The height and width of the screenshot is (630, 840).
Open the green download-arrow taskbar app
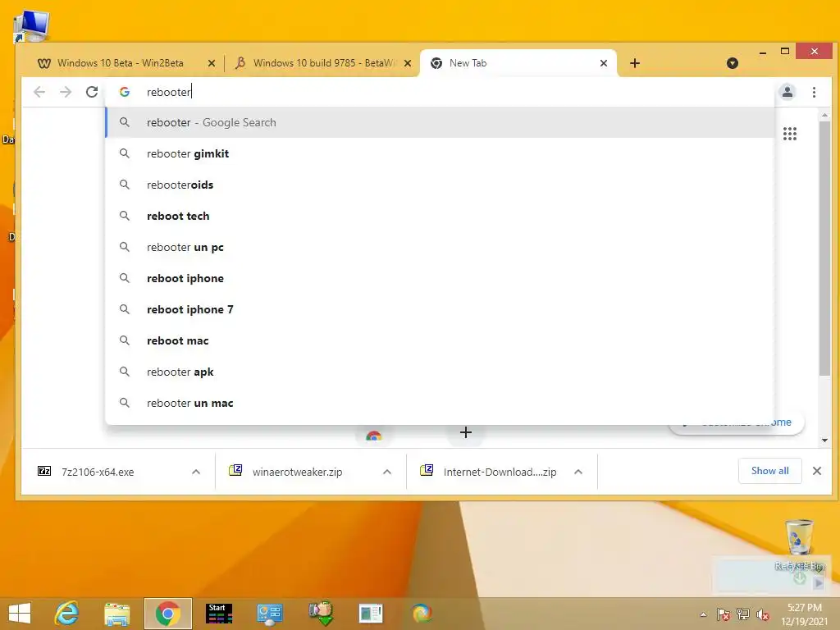[322, 614]
